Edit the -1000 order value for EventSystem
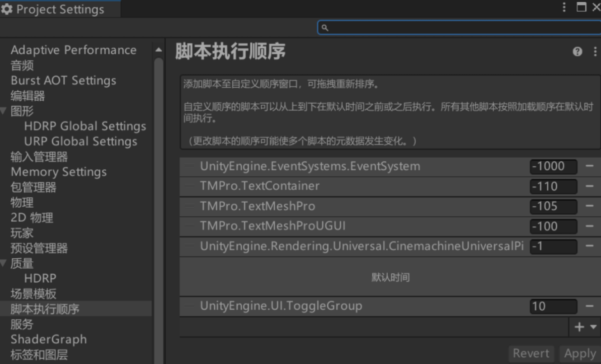The width and height of the screenshot is (601, 364). point(553,167)
